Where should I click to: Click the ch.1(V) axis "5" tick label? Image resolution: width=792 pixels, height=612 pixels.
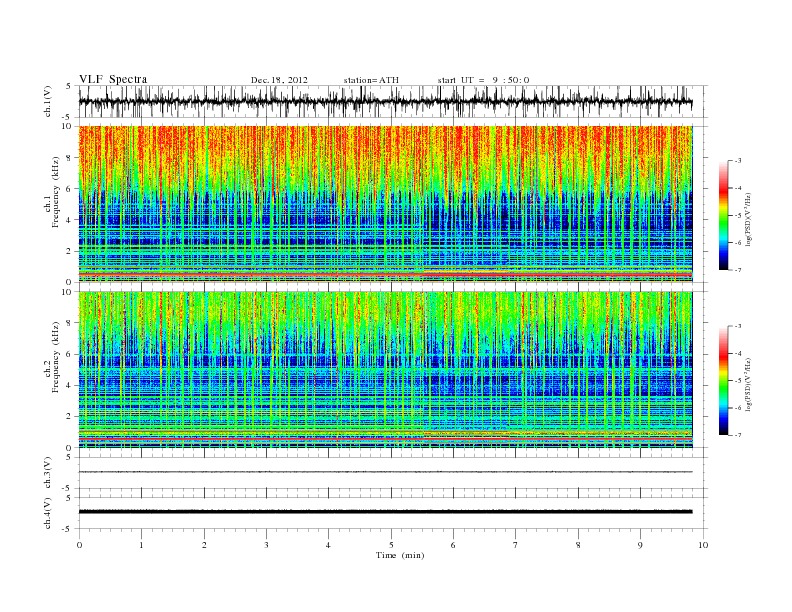(69, 86)
